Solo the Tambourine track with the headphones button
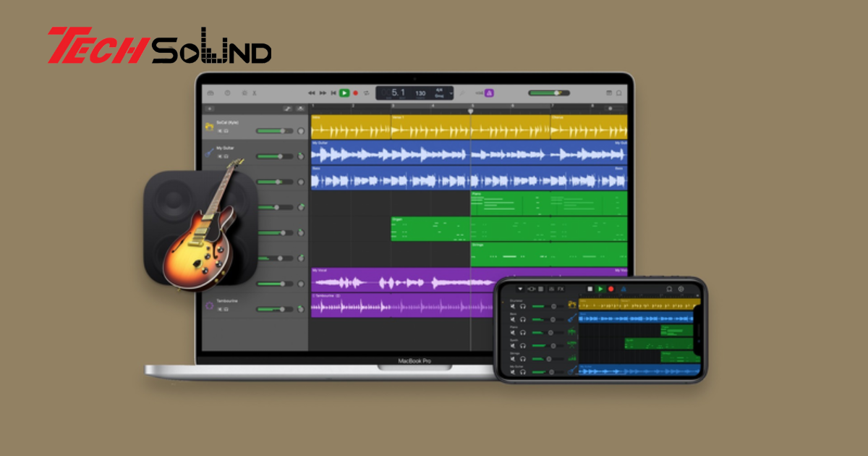This screenshot has width=868, height=456. [x=226, y=309]
